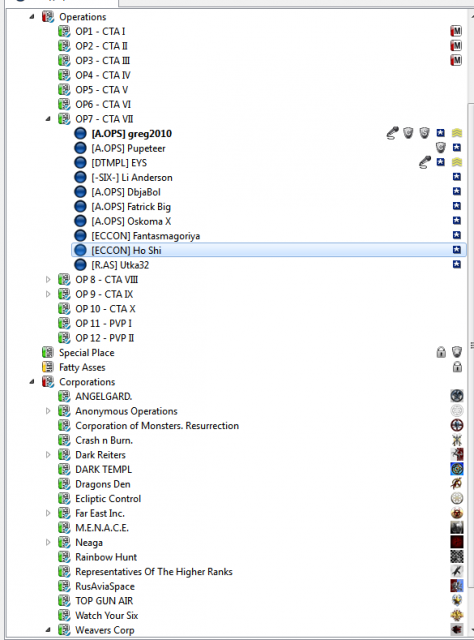Expand the Neaga channel
Viewport: 474px width, 640px height.
click(48, 542)
